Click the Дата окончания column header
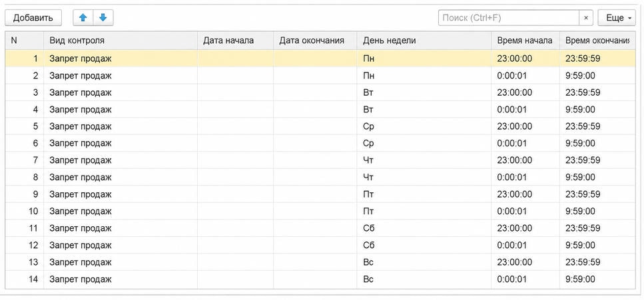This screenshot has height=300, width=644. pyautogui.click(x=315, y=41)
